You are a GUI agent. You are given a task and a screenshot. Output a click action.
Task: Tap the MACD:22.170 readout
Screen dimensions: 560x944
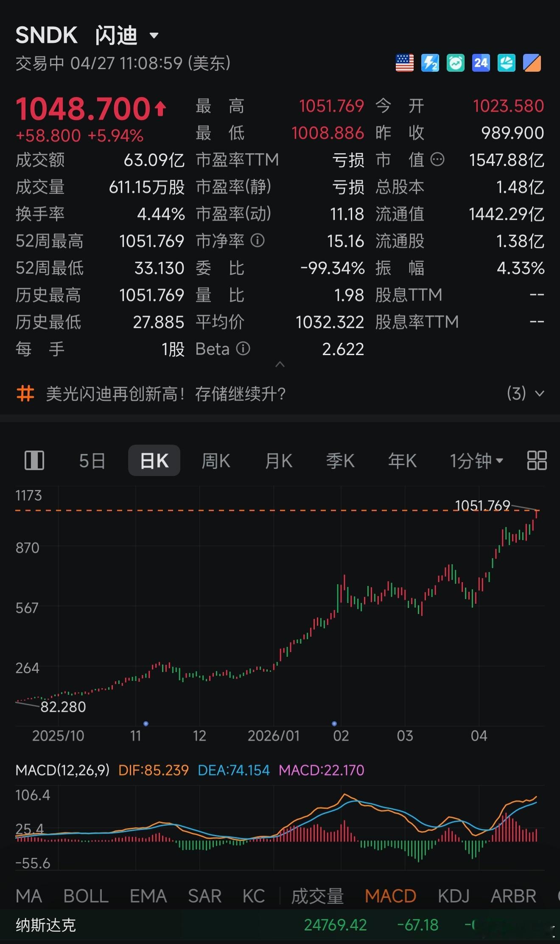[x=321, y=770]
